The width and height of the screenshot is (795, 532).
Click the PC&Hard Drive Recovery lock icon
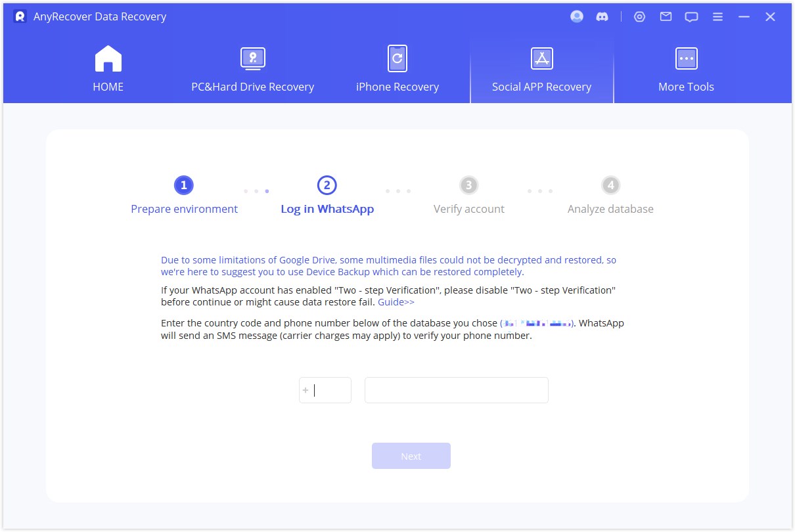click(252, 58)
